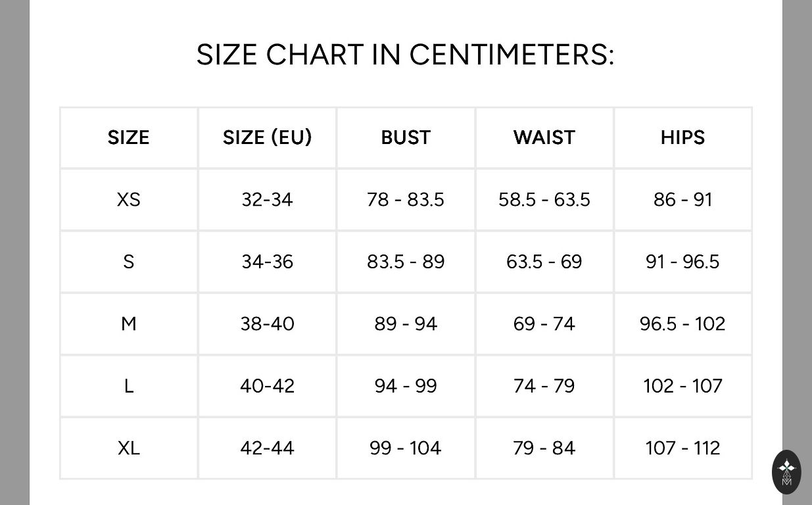The image size is (812, 505).
Task: Select the XL size row label
Action: pyautogui.click(x=129, y=448)
